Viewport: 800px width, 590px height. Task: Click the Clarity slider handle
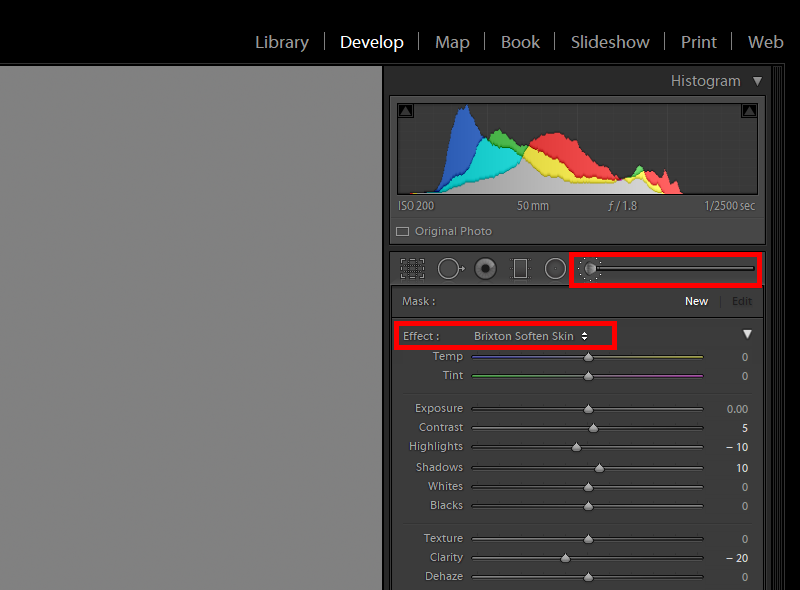[565, 559]
